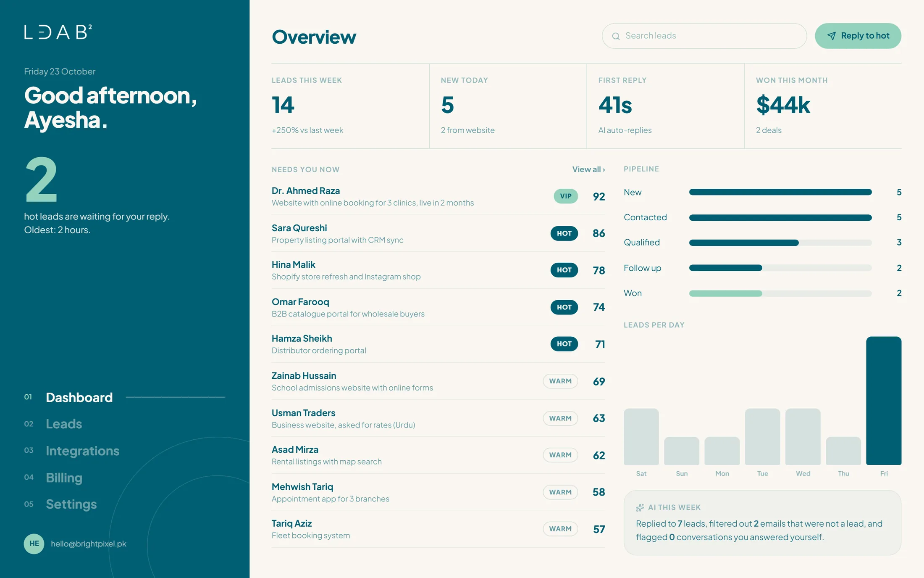Click the First Reply 41s stat
The height and width of the screenshot is (578, 924).
tap(666, 106)
